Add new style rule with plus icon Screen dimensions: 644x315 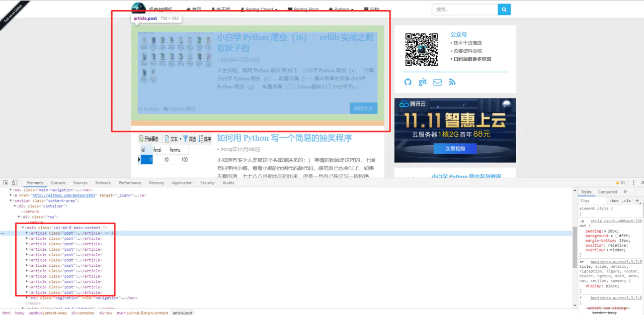point(637,200)
